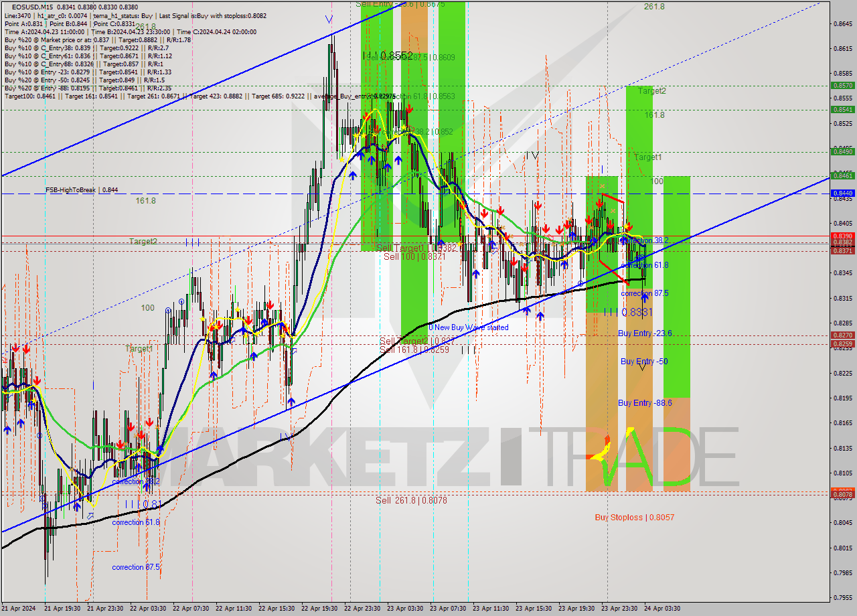857x616 pixels.
Task: Click the 'Buy Entry -23.6' label
Action: point(645,333)
